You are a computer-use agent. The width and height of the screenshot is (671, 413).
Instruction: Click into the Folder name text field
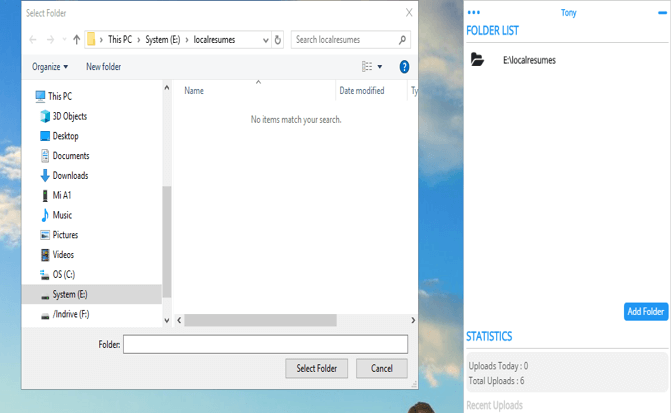click(x=265, y=344)
